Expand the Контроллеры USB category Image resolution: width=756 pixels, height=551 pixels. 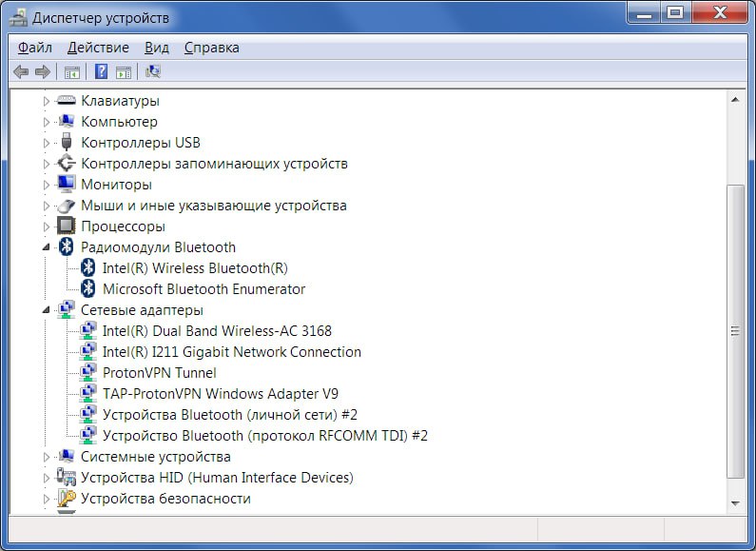[x=47, y=143]
